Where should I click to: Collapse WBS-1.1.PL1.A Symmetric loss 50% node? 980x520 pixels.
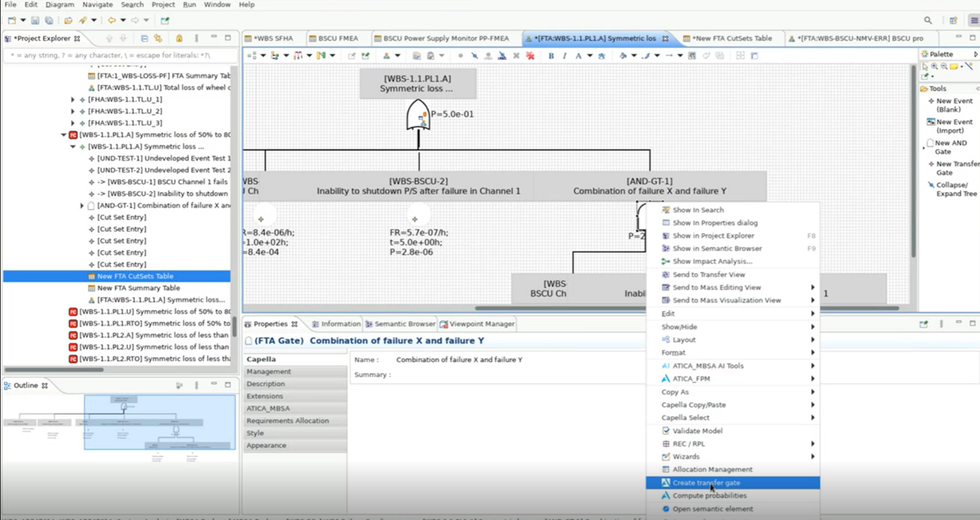[64, 135]
